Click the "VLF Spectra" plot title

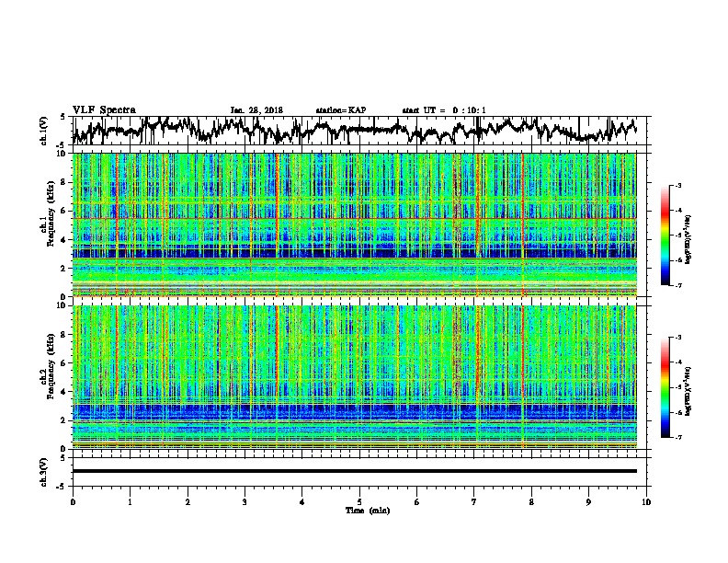[x=104, y=110]
